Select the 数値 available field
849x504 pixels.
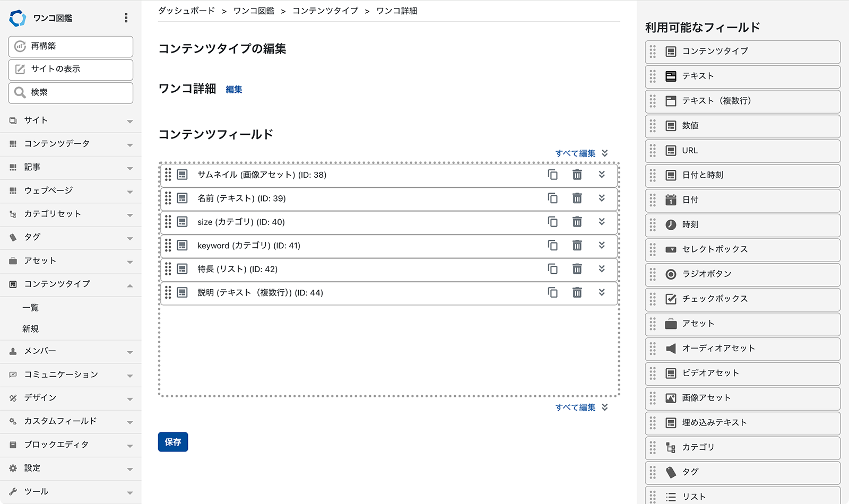click(x=743, y=126)
